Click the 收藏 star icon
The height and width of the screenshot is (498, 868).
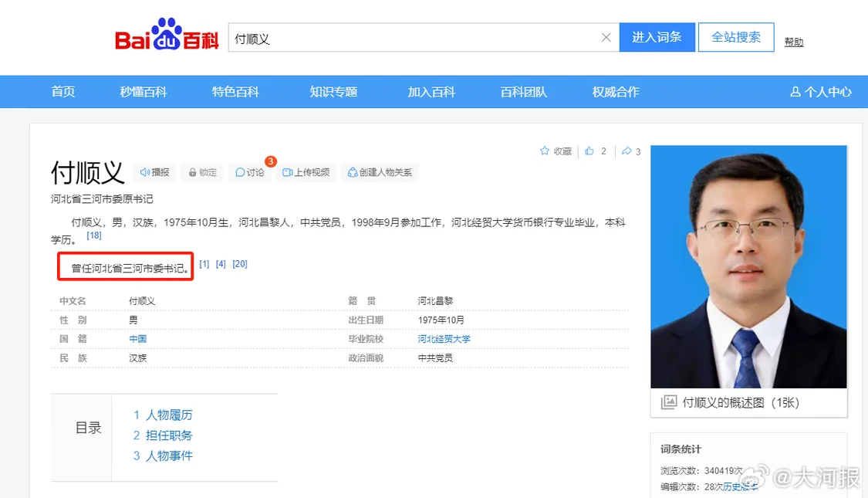[x=545, y=151]
